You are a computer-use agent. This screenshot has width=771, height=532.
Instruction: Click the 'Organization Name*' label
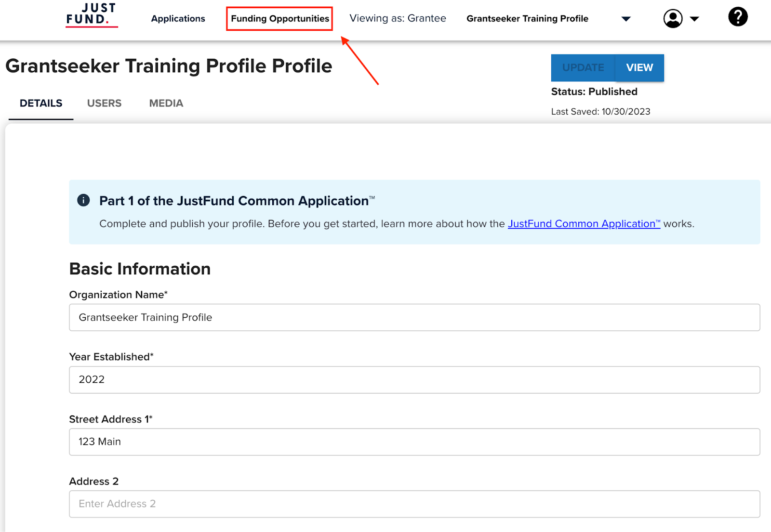coord(119,295)
